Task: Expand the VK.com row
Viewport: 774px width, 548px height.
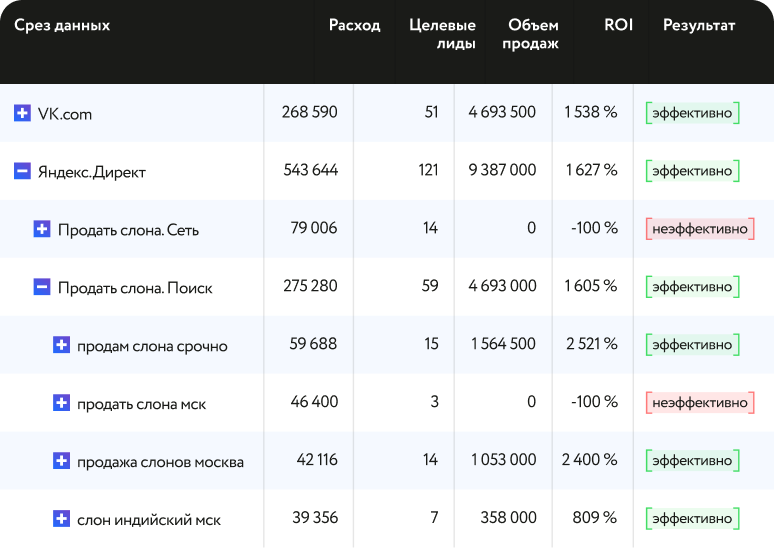Action: 22,113
